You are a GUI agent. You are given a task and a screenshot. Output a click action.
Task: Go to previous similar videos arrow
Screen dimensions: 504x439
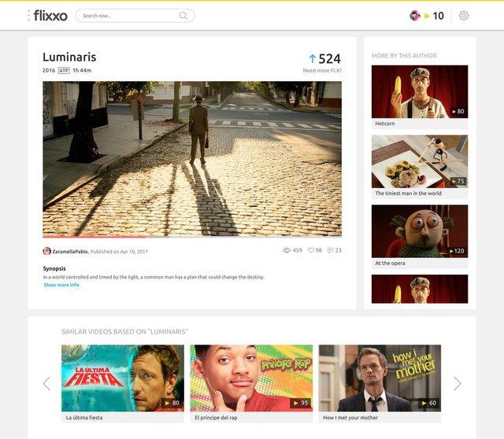[x=47, y=383]
